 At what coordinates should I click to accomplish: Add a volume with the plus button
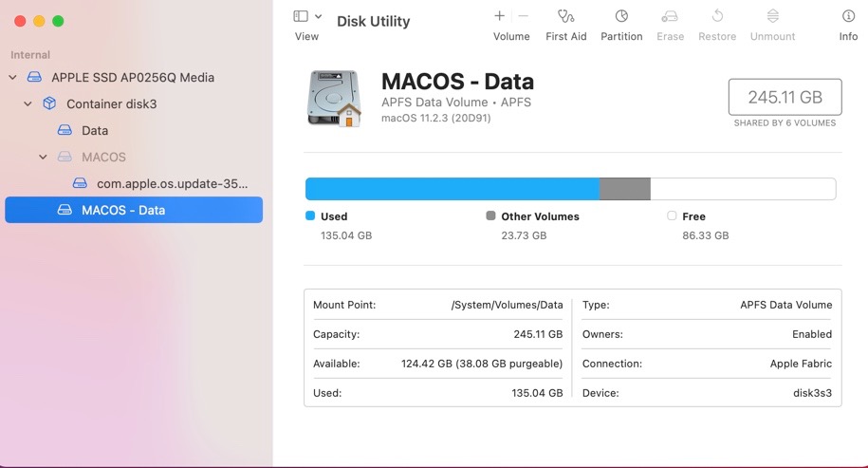[x=499, y=16]
